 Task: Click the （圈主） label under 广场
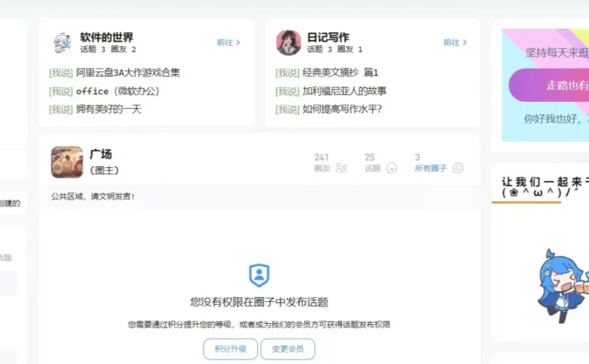[105, 171]
